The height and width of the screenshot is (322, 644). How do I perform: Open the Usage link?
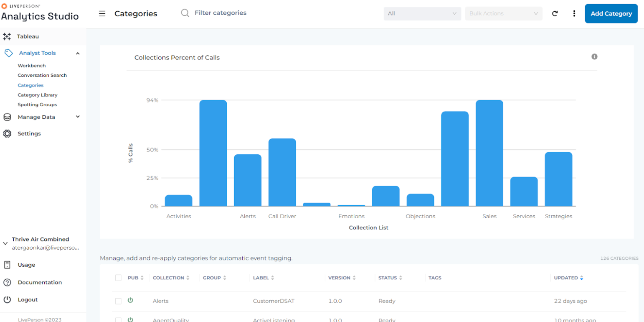26,265
